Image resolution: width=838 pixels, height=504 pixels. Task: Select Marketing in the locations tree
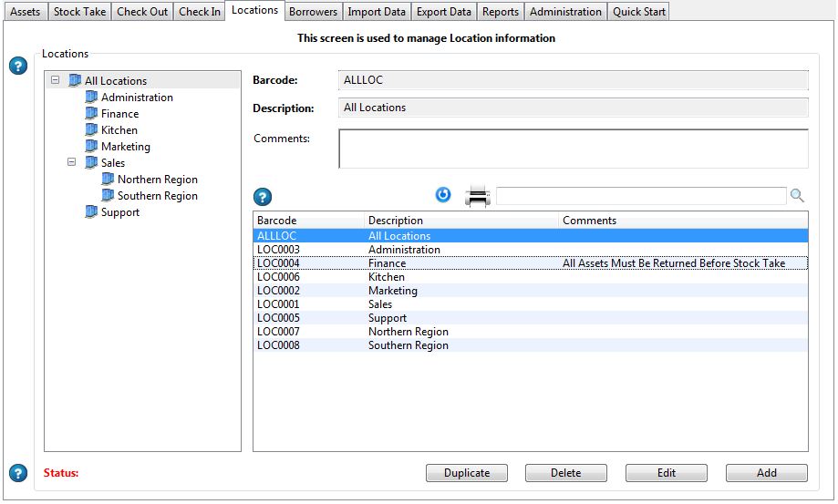pos(125,147)
